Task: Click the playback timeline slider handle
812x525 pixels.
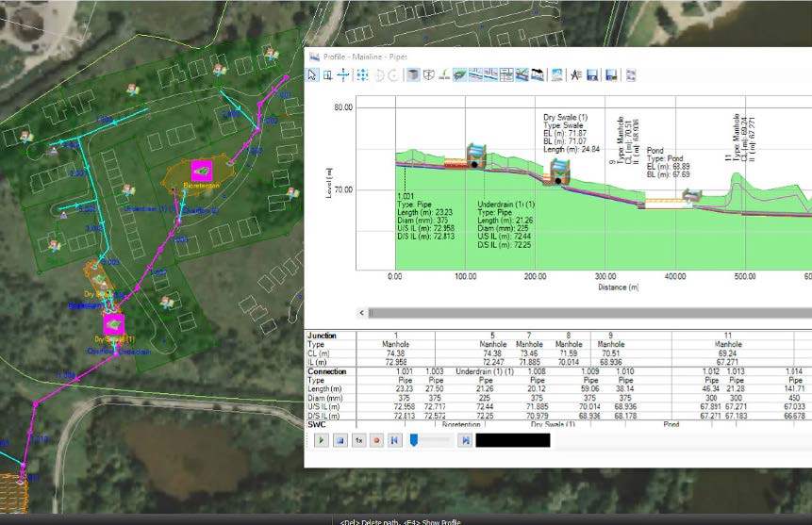Action: 413,439
